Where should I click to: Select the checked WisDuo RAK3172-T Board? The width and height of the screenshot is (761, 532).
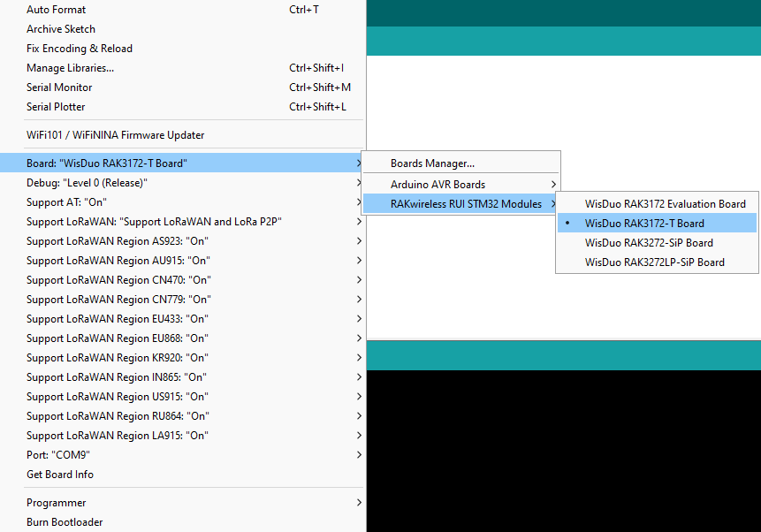(644, 224)
